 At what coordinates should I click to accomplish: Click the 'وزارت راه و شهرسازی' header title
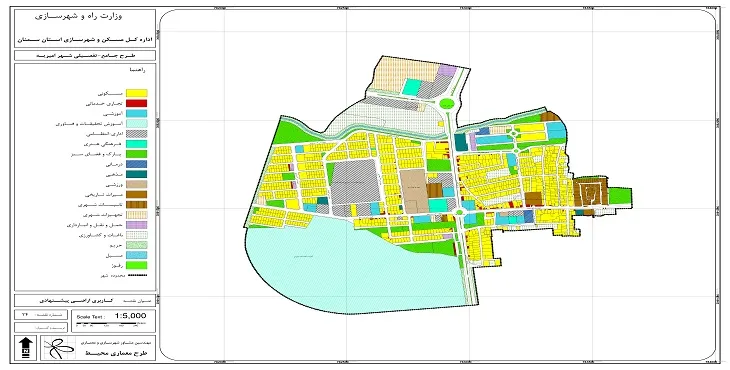click(x=78, y=16)
